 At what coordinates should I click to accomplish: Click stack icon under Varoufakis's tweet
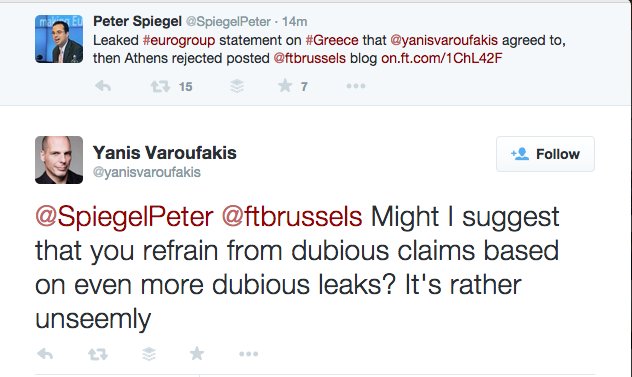pos(149,354)
